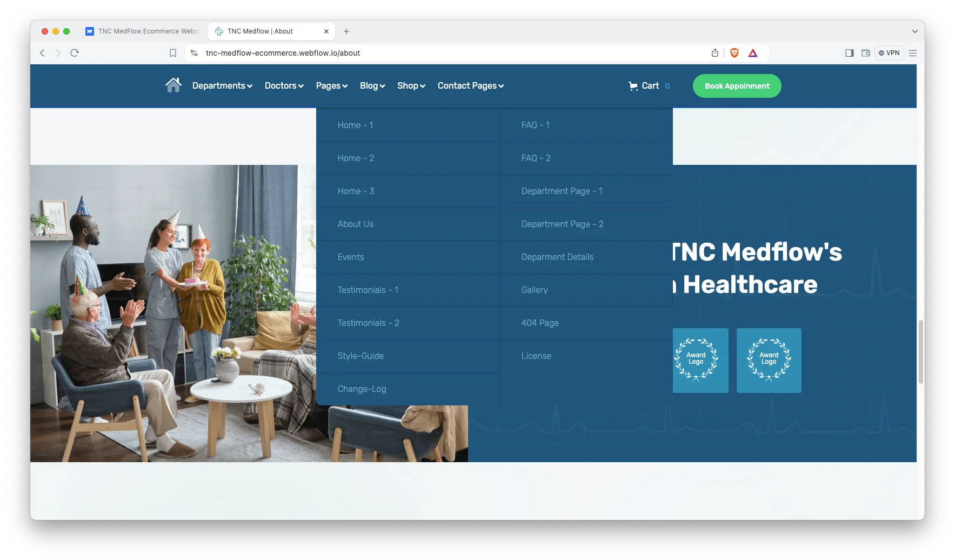
Task: Bookmark this page with the bookmark icon
Action: [173, 53]
